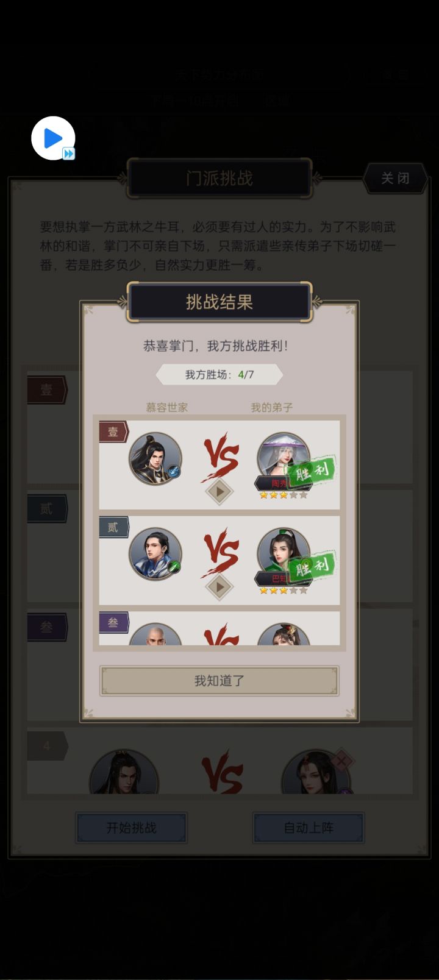Close the 门派挑战 panel

click(x=394, y=179)
